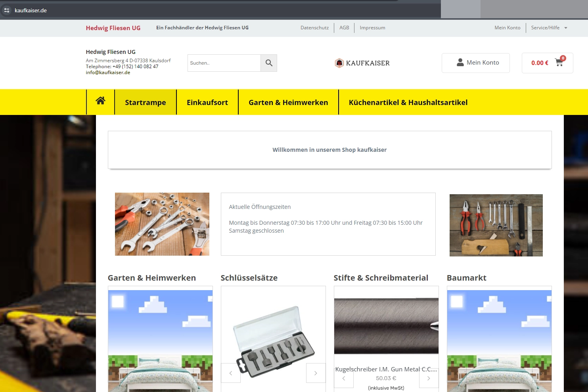Open the Impressum link
Screen dimensions: 588x392
click(372, 28)
